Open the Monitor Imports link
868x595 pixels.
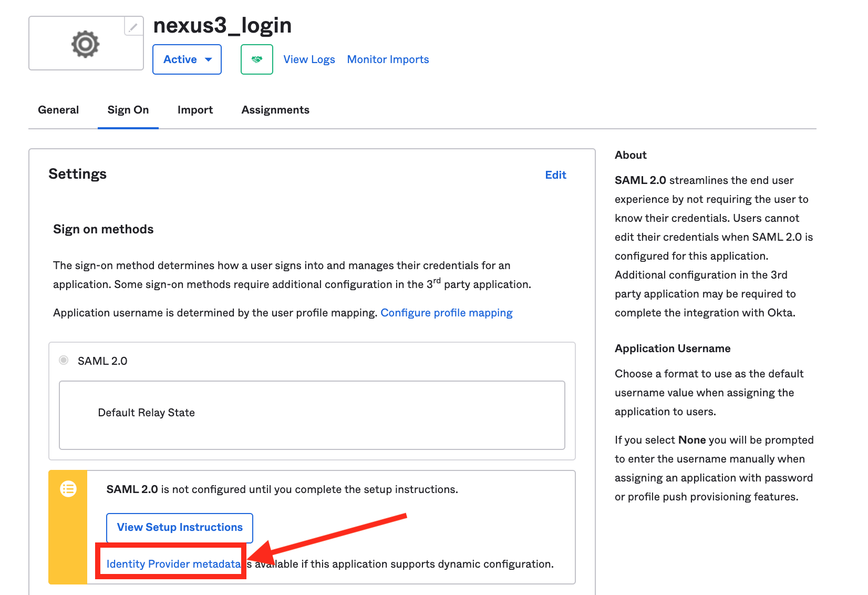[388, 59]
